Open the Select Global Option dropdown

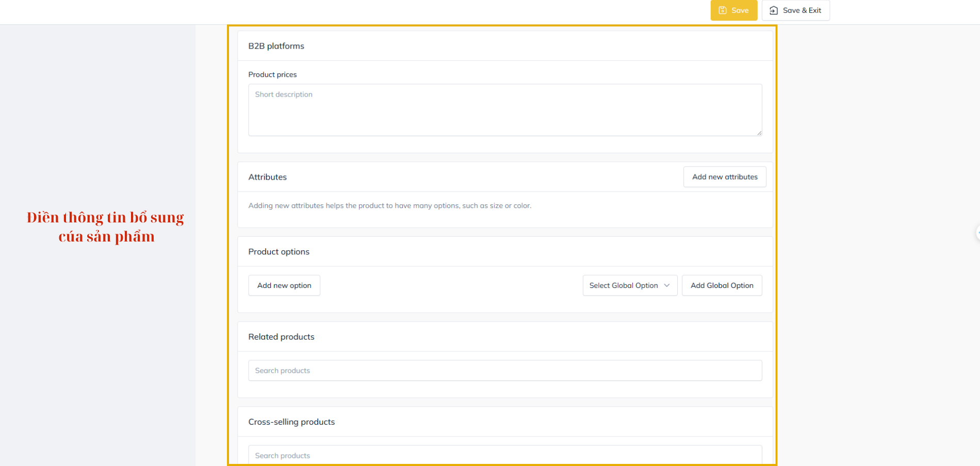(629, 285)
